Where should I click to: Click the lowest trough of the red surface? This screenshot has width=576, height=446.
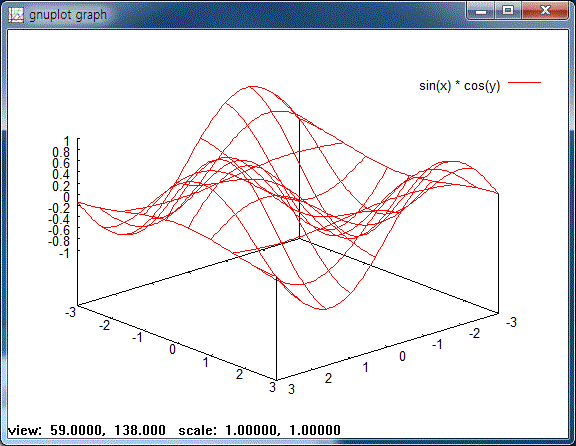(324, 309)
